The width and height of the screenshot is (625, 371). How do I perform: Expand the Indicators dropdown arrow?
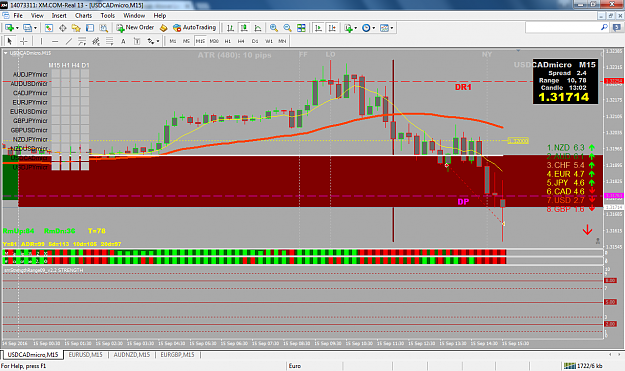[x=355, y=28]
